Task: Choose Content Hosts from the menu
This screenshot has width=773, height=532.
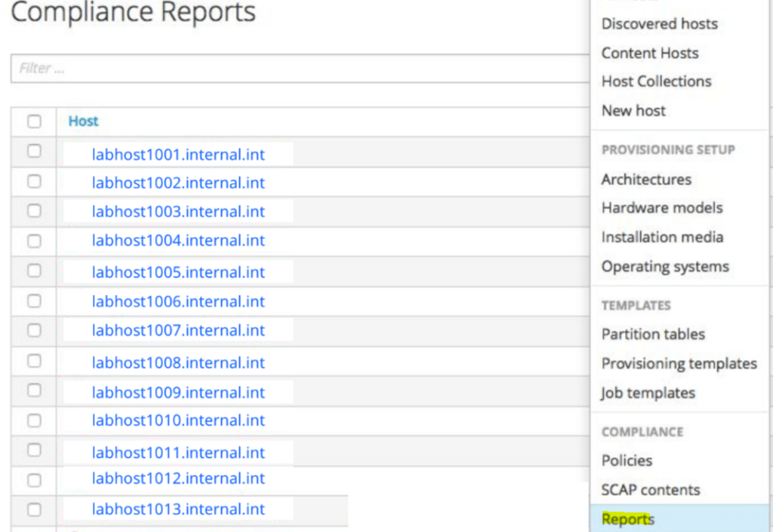Action: 649,53
